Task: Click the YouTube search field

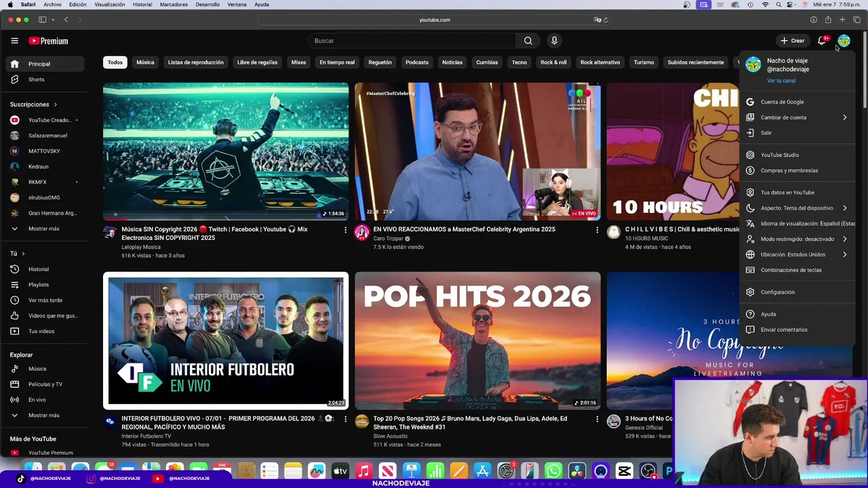Action: 412,41
